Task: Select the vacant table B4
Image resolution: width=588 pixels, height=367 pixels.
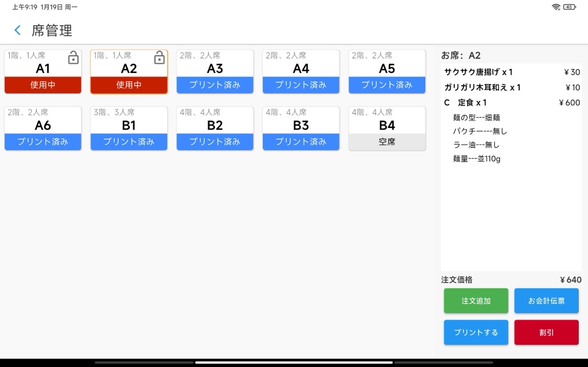Action: (x=387, y=124)
